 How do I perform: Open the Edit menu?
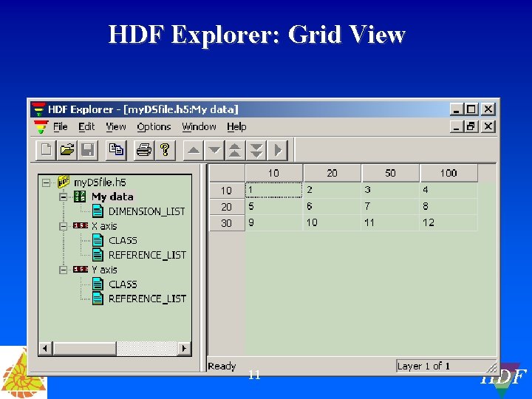[x=86, y=127]
